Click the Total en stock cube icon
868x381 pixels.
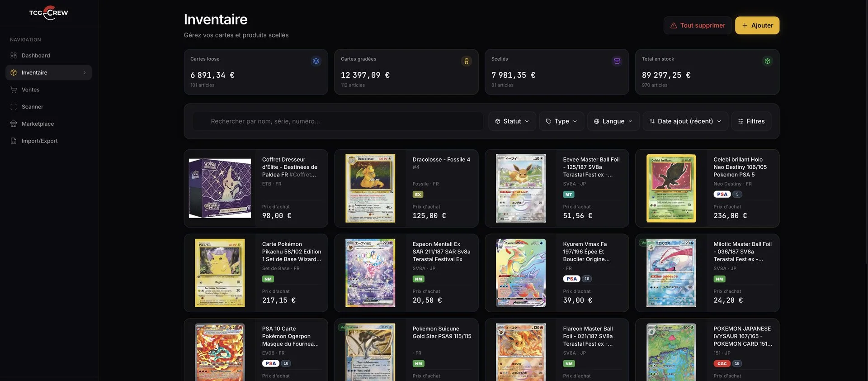pyautogui.click(x=768, y=61)
